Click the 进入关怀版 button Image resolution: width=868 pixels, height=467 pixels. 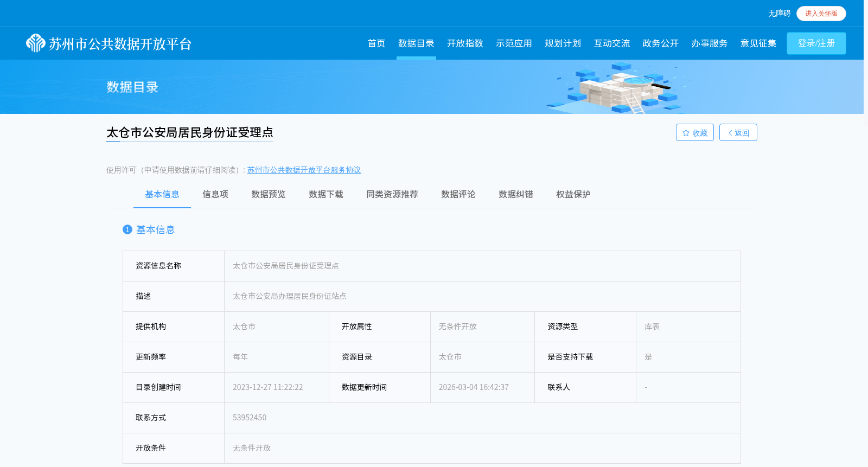[x=821, y=14]
